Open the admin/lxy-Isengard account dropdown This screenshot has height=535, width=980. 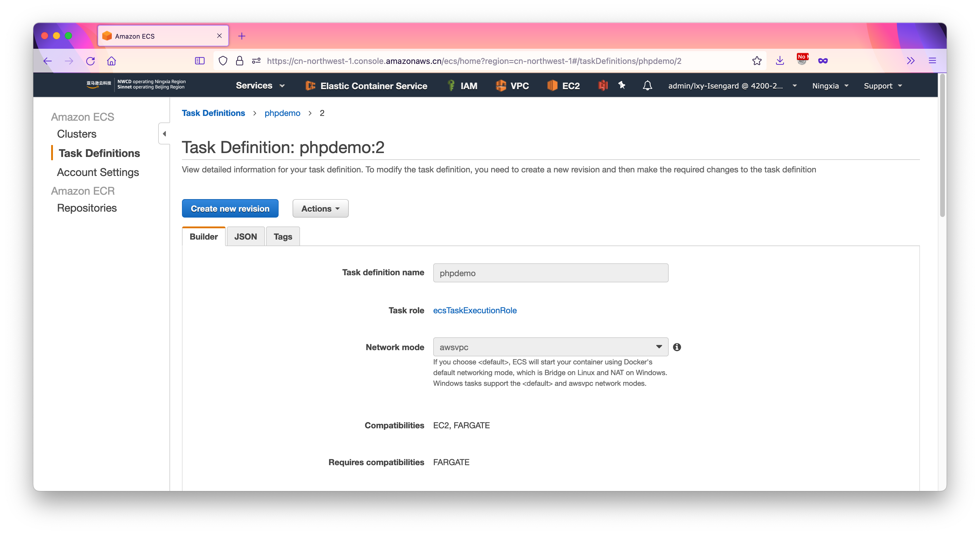732,86
